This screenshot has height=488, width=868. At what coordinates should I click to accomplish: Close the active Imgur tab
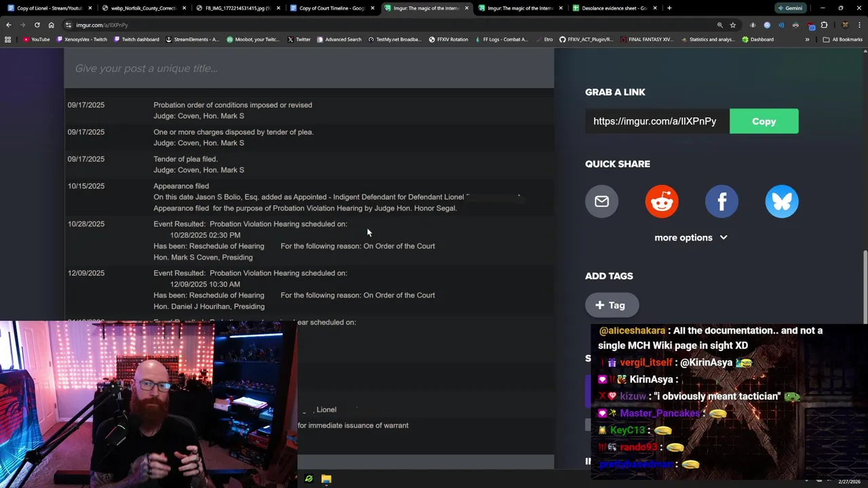coord(467,8)
